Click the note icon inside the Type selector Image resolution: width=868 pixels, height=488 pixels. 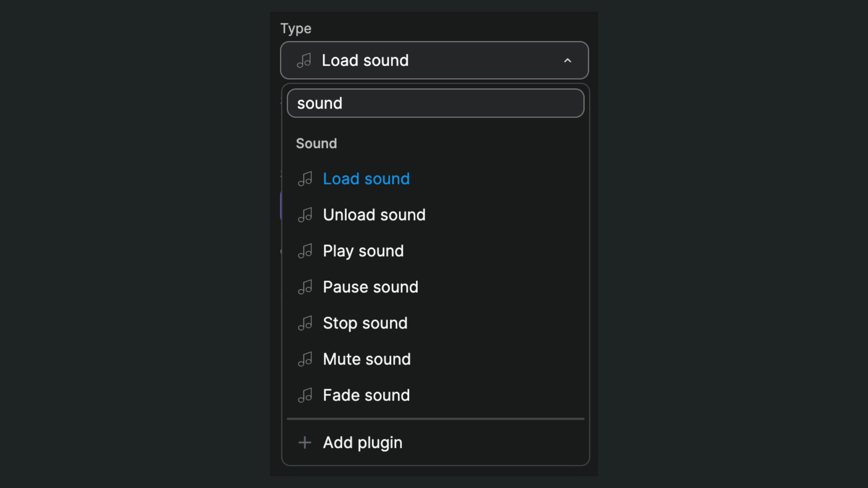(304, 60)
